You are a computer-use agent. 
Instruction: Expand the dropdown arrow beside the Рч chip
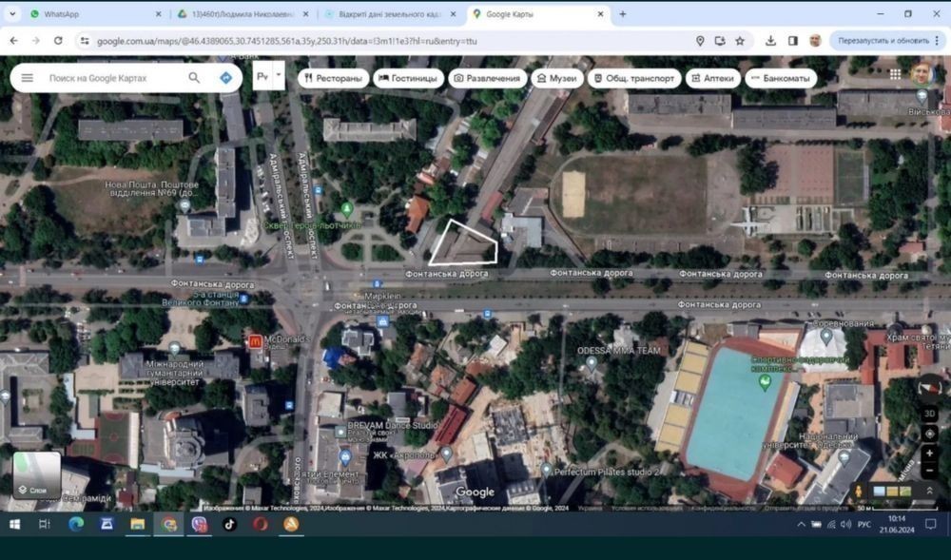tap(278, 76)
